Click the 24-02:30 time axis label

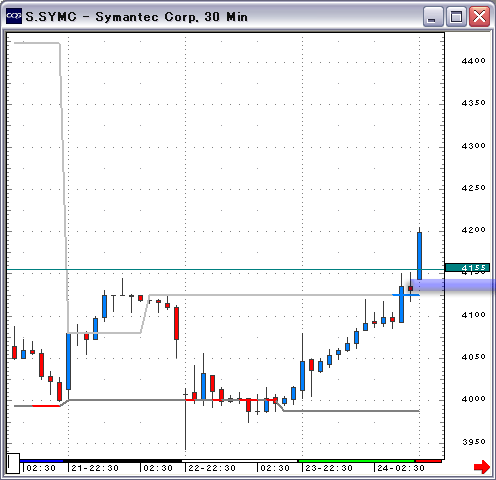(401, 468)
